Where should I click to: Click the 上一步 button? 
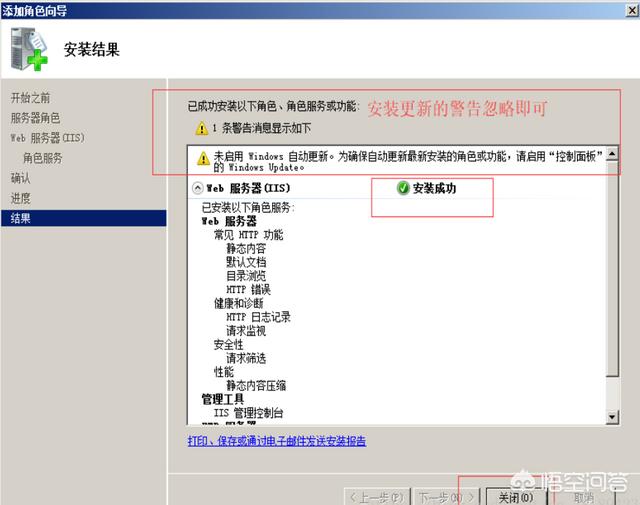pos(377,497)
